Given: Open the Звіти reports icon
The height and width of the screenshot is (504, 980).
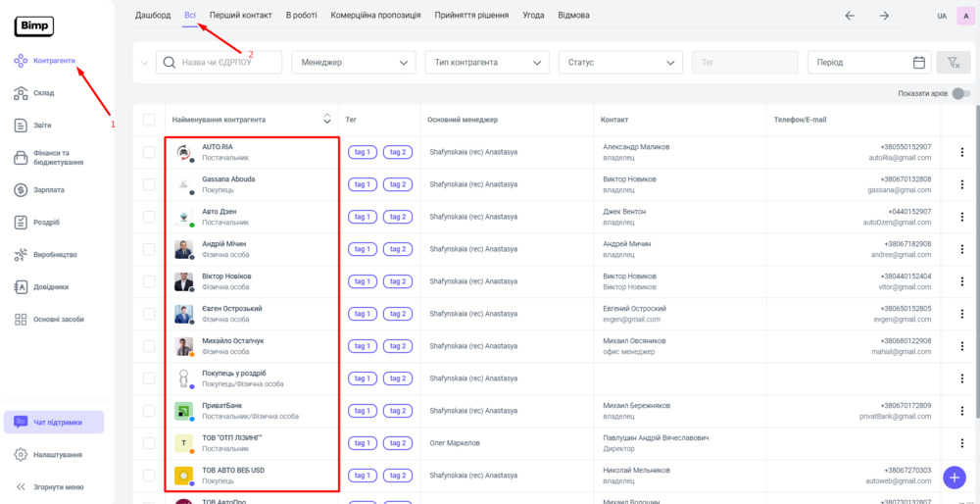Looking at the screenshot, I should [x=21, y=126].
